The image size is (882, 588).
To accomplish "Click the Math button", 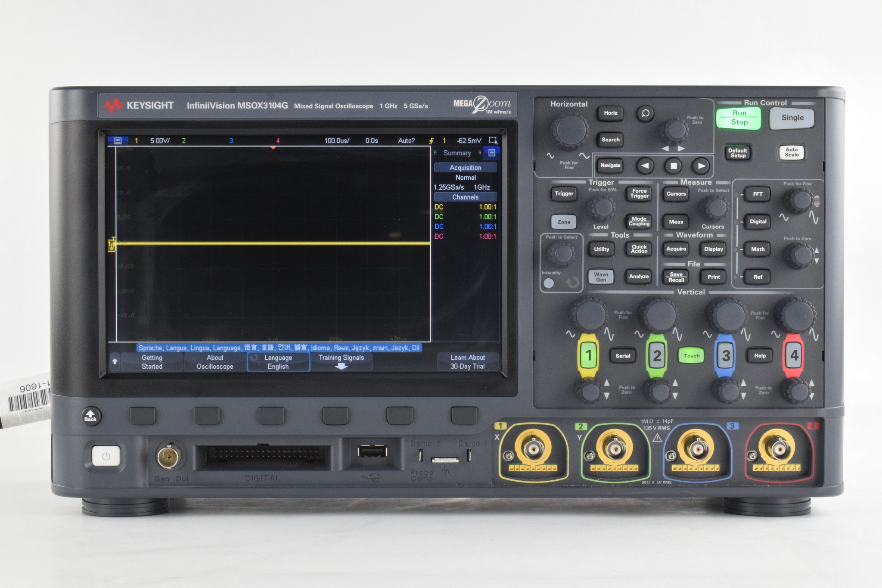I will pos(758,249).
